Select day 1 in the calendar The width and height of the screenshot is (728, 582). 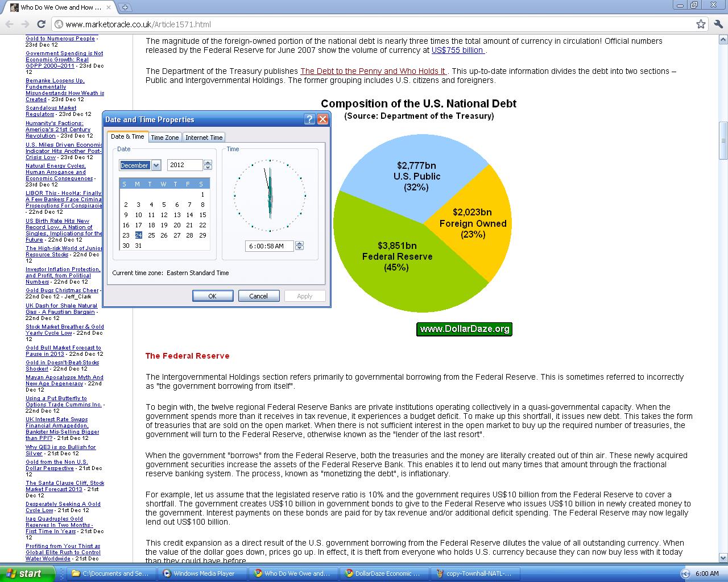[x=202, y=194]
